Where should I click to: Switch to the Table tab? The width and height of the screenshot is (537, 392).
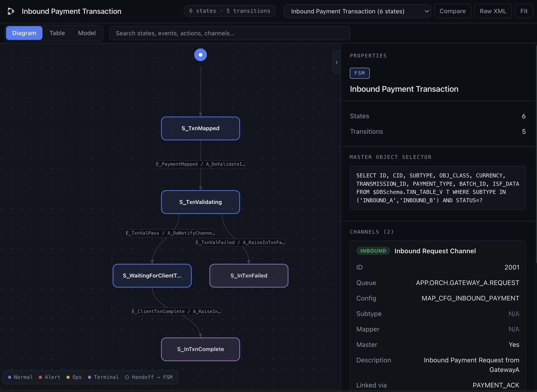(57, 33)
